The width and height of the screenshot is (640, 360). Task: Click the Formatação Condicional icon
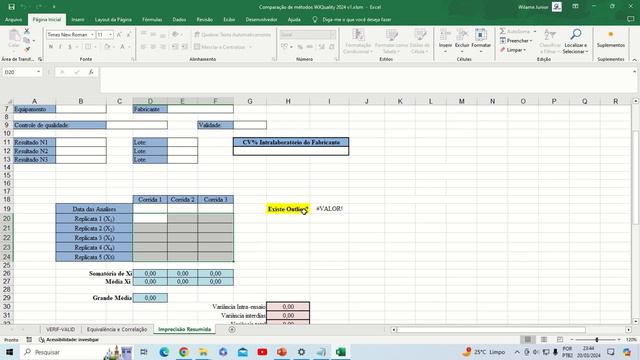(358, 35)
